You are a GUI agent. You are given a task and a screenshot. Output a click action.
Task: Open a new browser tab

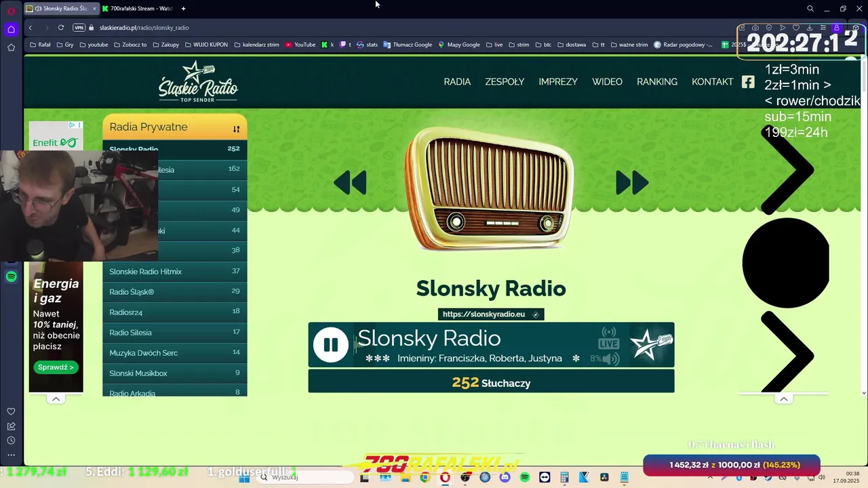pos(183,8)
